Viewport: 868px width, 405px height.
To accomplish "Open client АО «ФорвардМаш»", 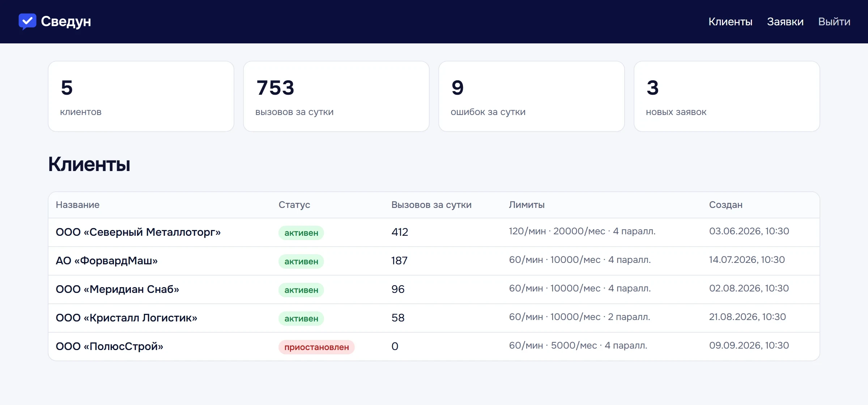I will pos(107,260).
